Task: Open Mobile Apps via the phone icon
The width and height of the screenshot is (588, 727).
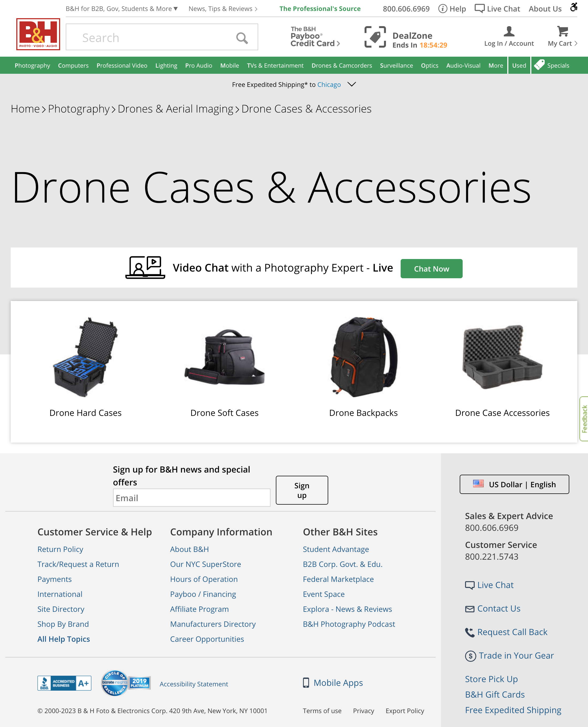Action: pyautogui.click(x=306, y=683)
